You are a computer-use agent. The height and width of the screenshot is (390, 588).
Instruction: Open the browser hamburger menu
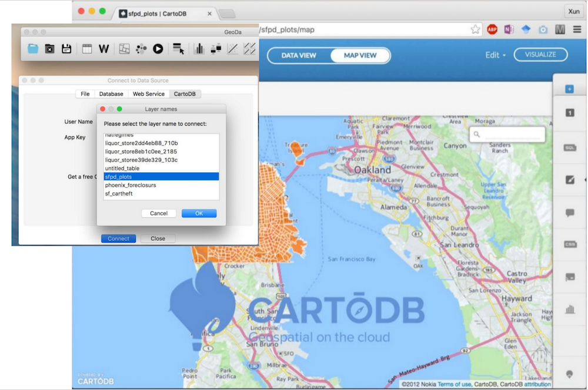coord(577,29)
